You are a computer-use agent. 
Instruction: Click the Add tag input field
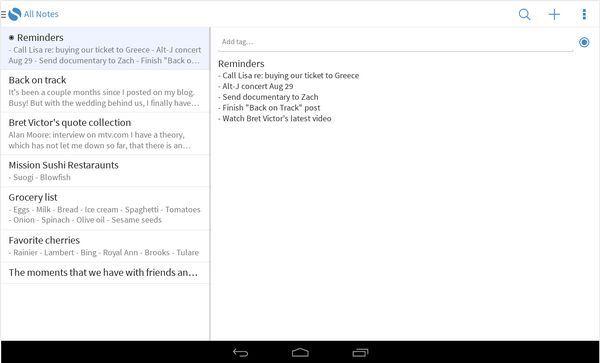(396, 42)
